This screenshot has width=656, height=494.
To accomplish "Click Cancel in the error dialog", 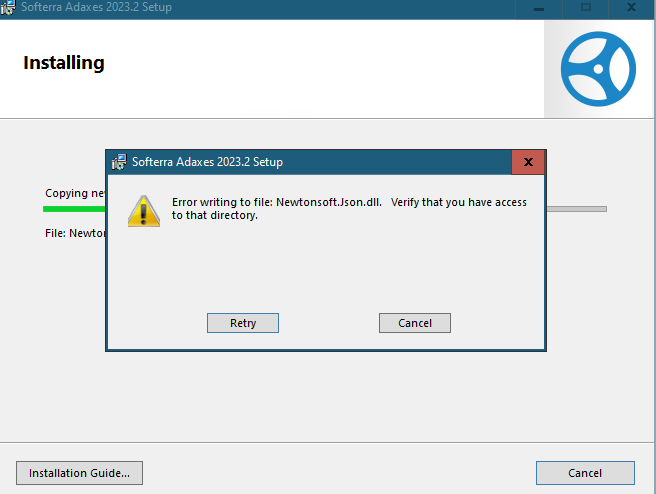I will 415,323.
